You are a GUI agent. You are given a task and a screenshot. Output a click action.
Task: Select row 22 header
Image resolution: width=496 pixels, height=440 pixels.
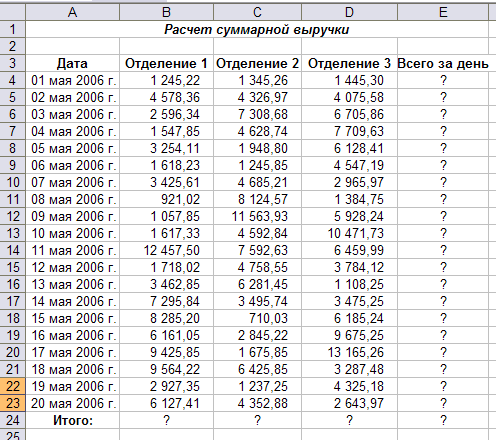(x=13, y=386)
